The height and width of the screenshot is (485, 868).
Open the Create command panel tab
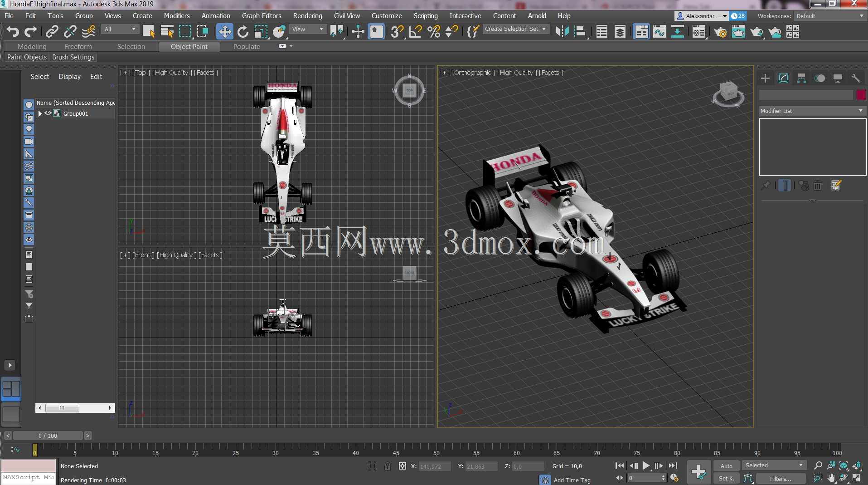click(765, 78)
